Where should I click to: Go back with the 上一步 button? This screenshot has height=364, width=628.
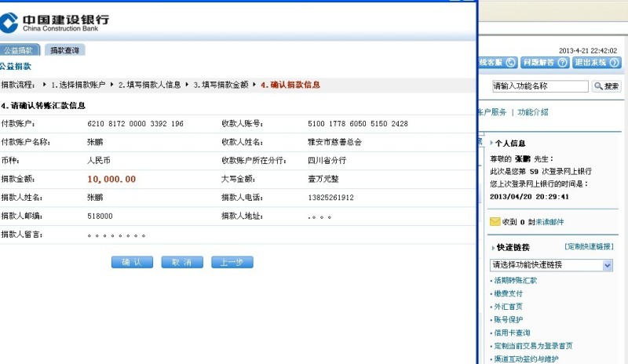[x=232, y=262]
